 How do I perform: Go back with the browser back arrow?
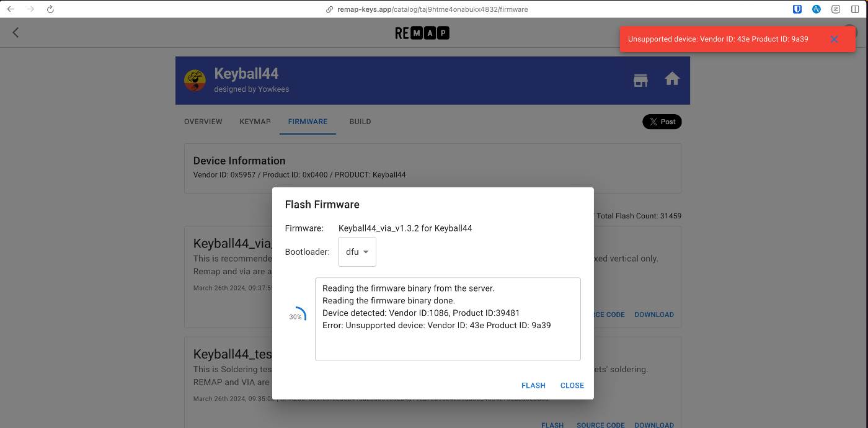(x=11, y=9)
